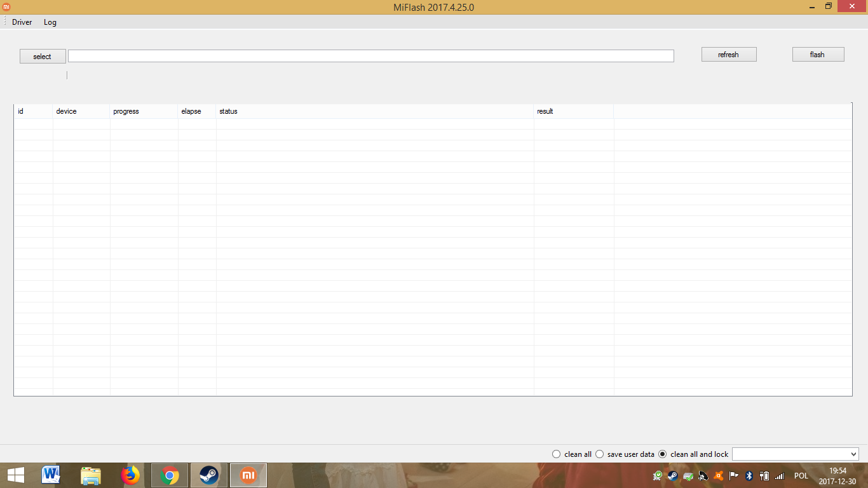Hit refresh to reload device list

point(728,55)
